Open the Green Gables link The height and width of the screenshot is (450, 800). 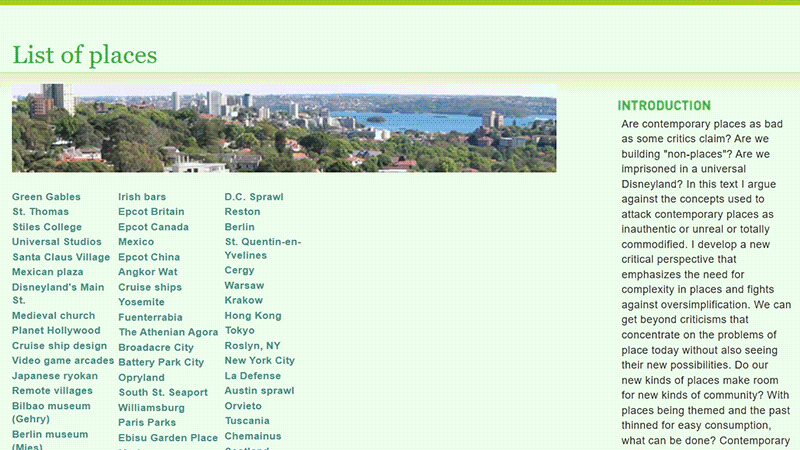(46, 197)
